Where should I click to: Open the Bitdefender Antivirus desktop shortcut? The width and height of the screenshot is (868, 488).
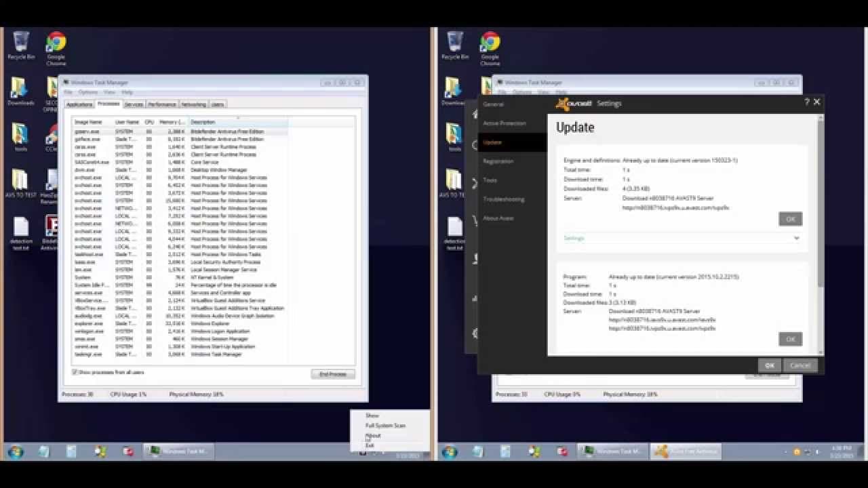(x=50, y=233)
